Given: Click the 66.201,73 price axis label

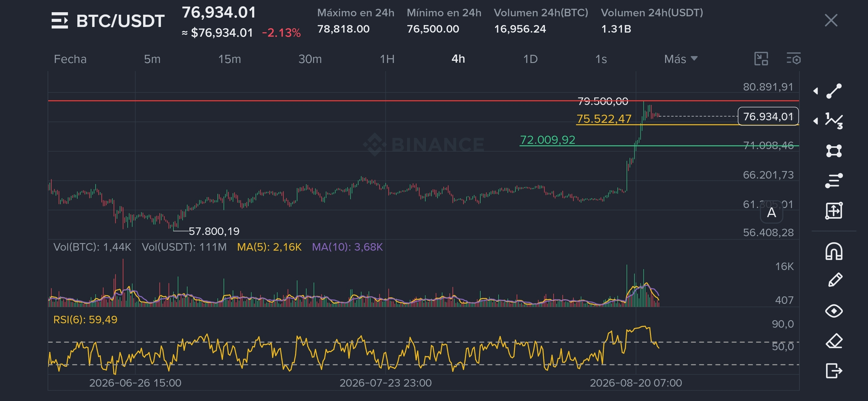Looking at the screenshot, I should (x=768, y=175).
